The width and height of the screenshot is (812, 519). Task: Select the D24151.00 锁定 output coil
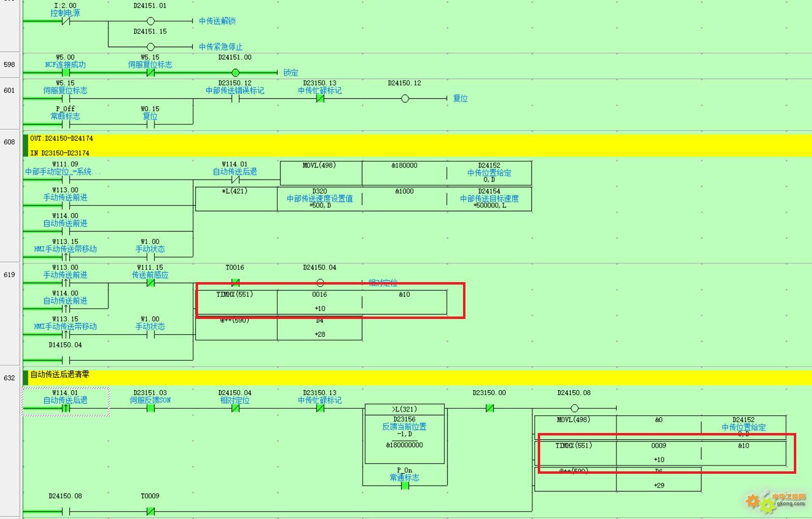[x=235, y=73]
